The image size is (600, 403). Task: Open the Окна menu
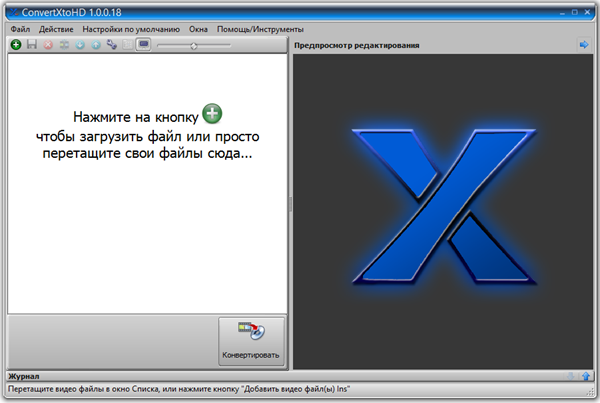(x=213, y=30)
